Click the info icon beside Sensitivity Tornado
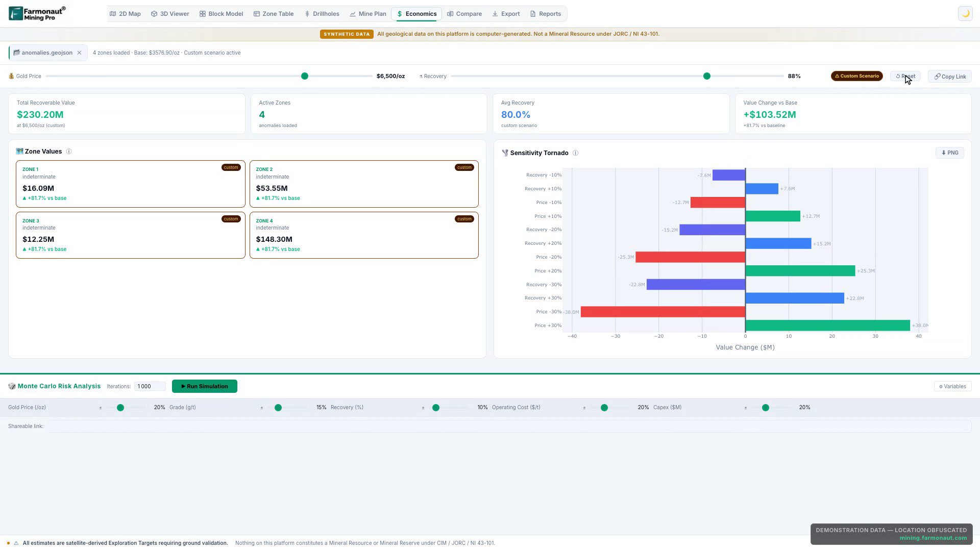Viewport: 980px width, 551px height. tap(575, 153)
